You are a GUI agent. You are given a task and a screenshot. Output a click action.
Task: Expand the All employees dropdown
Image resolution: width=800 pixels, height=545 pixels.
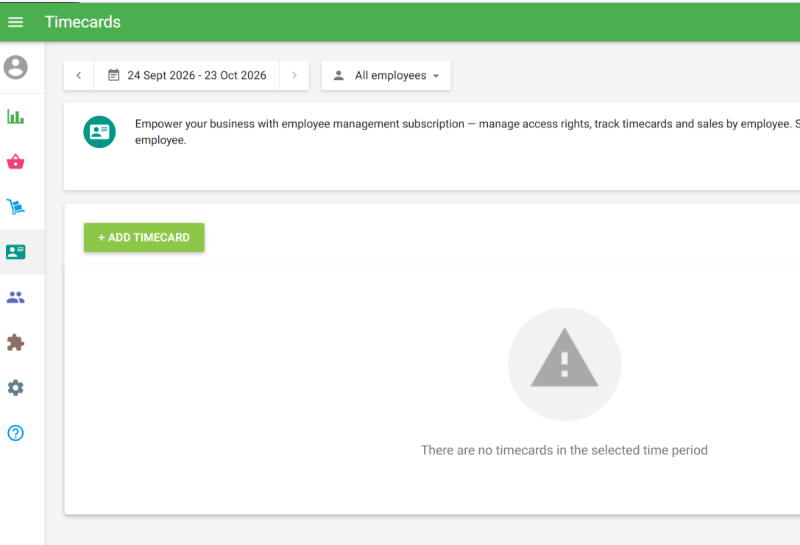tap(386, 76)
